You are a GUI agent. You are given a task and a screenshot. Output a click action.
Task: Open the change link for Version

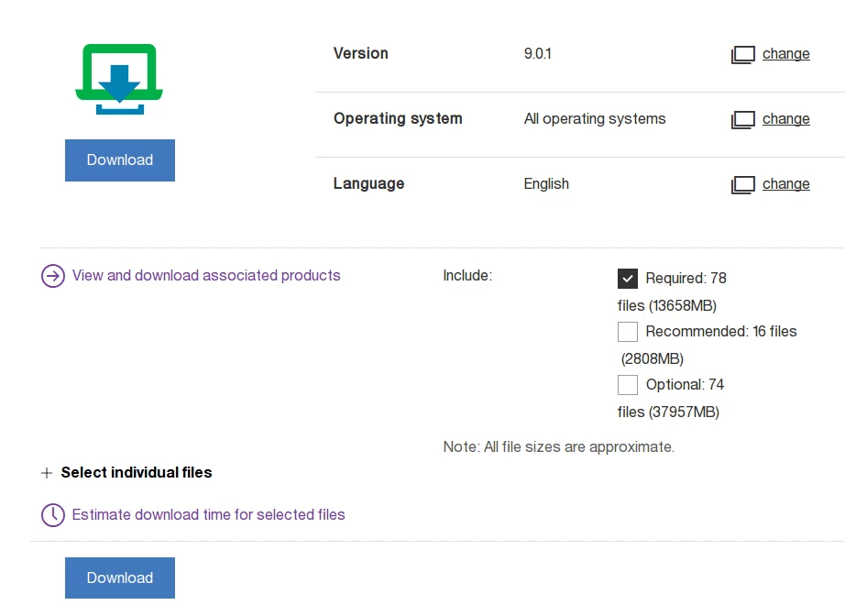click(785, 54)
